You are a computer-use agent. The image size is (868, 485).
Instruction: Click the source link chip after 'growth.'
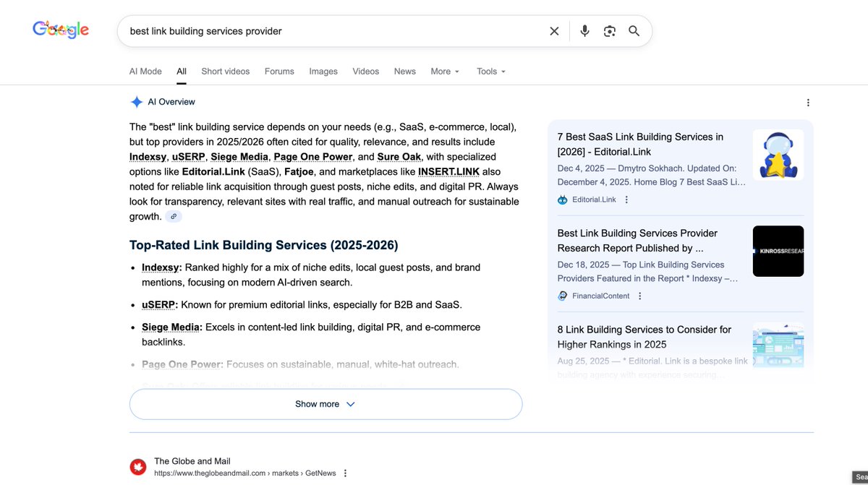click(174, 217)
